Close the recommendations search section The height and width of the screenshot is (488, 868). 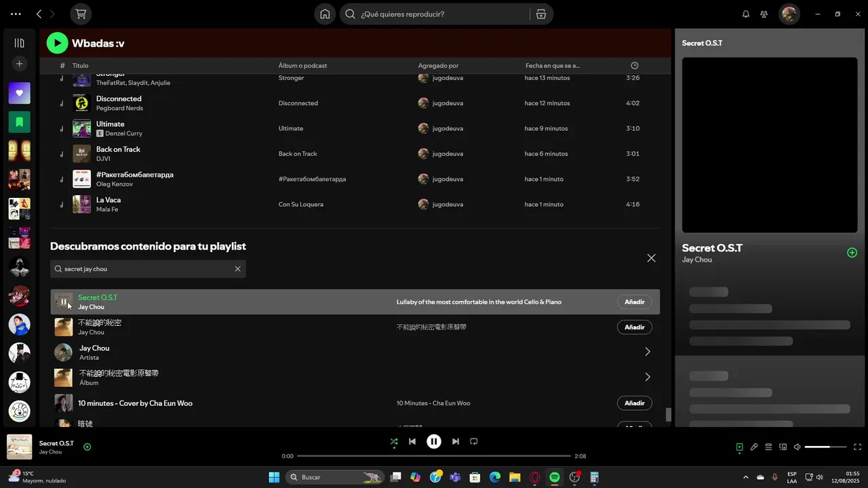651,258
